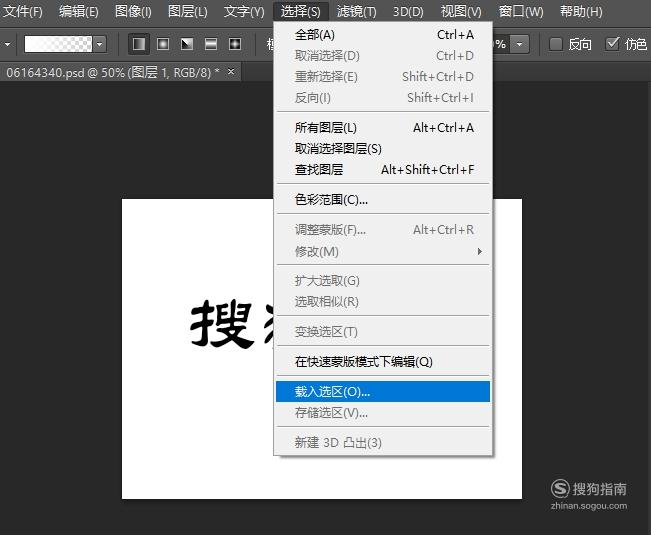
Task: Click the 重新选择(E) menu entry
Action: (383, 77)
